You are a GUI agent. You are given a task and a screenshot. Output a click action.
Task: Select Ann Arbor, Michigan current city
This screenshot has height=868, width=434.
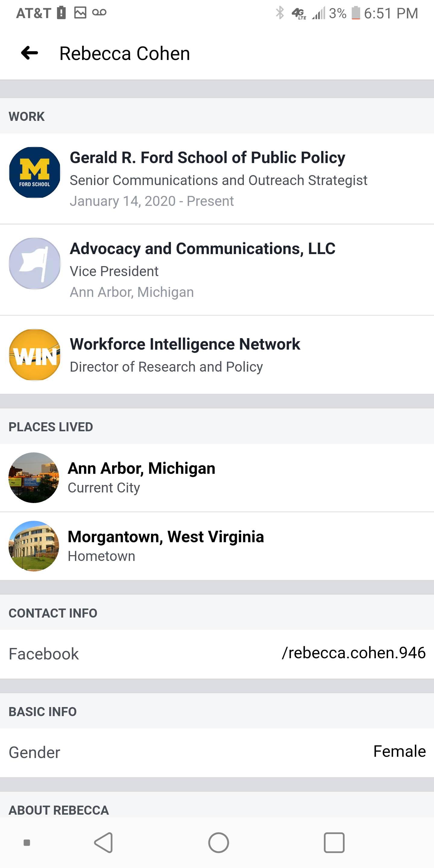tap(142, 468)
